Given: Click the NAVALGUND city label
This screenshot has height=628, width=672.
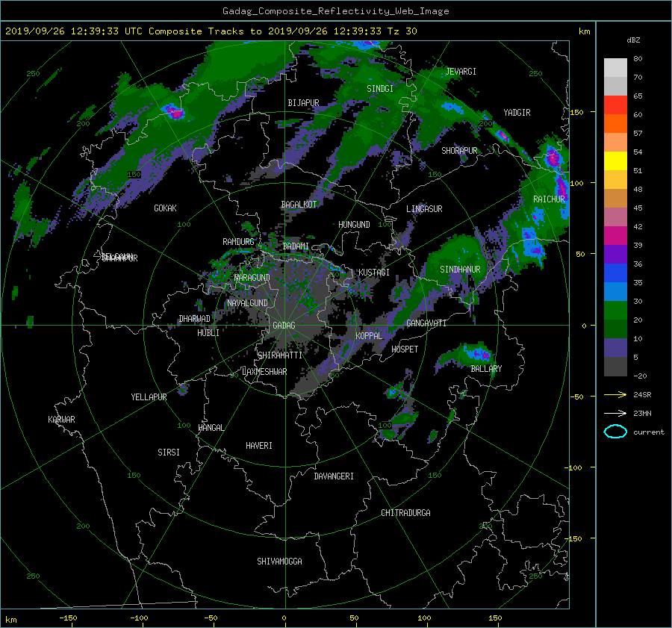Looking at the screenshot, I should coord(247,303).
